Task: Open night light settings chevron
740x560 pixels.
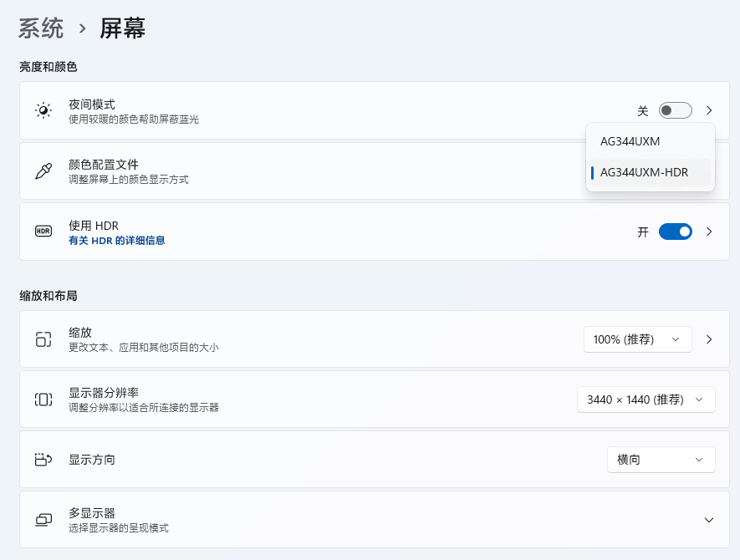Action: (x=709, y=110)
